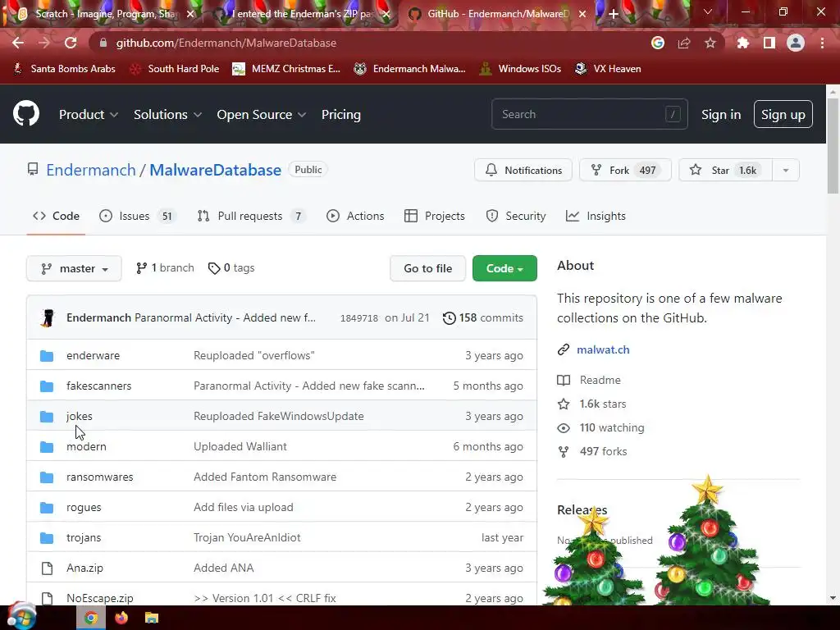Open File Explorer from the taskbar
The image size is (840, 630).
[x=152, y=618]
